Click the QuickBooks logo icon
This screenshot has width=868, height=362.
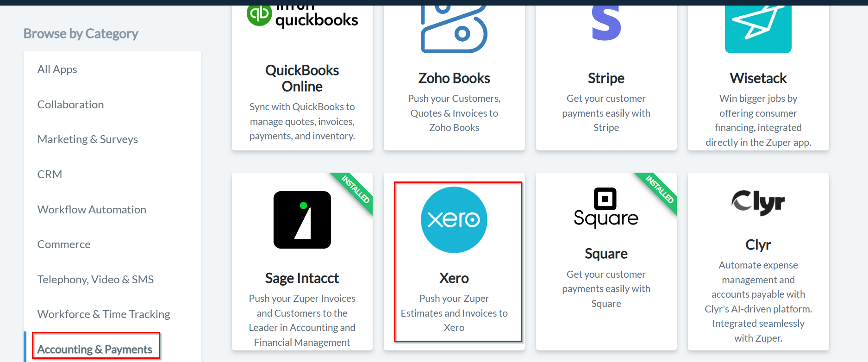coord(302,17)
